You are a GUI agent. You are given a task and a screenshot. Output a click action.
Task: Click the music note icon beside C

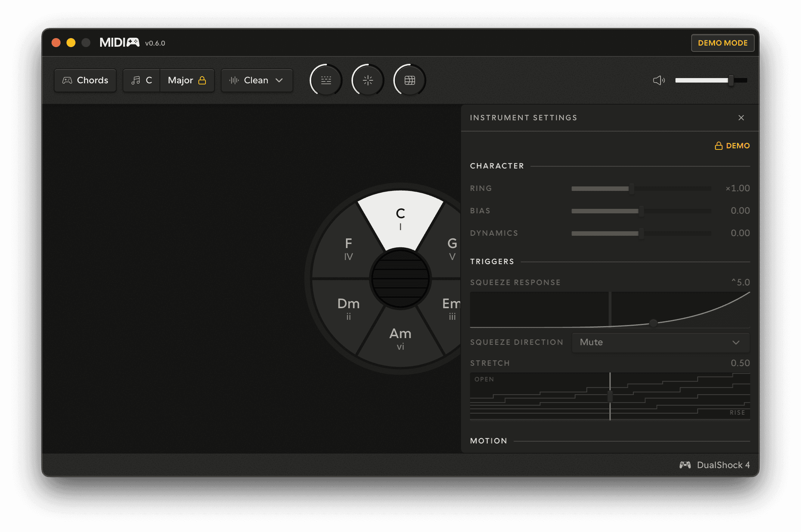pos(136,80)
